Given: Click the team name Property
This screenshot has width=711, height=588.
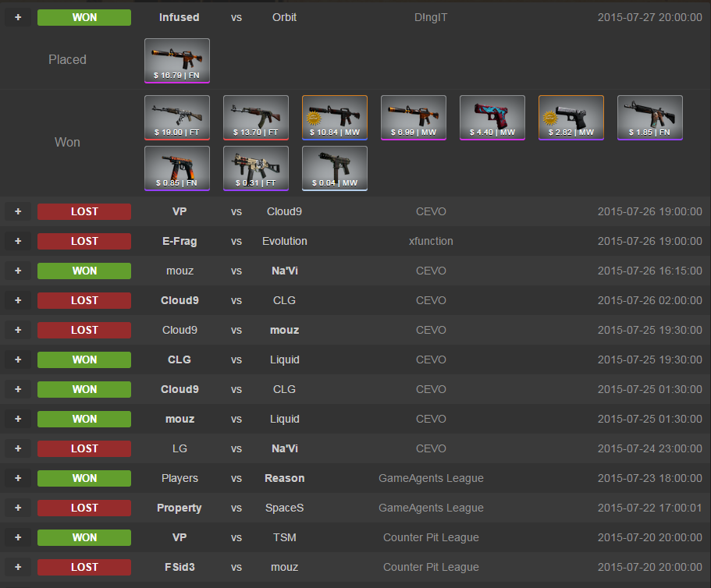Looking at the screenshot, I should click(x=179, y=508).
